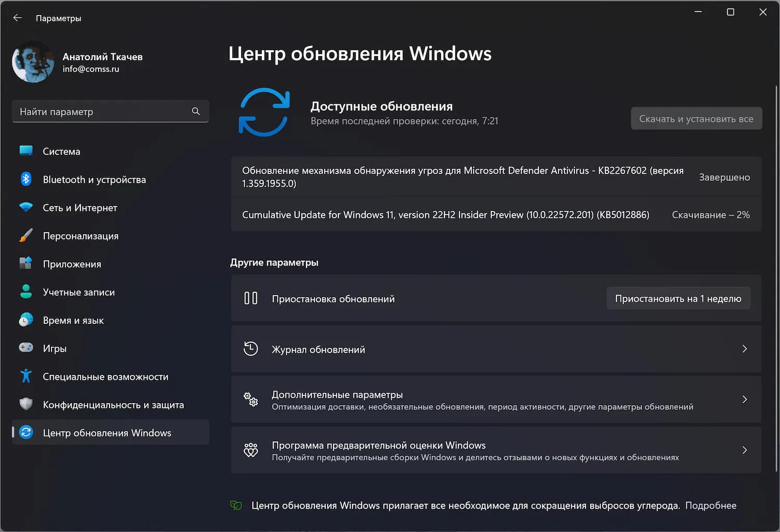
Task: Open Программа предварительной оценки Windows chevron
Action: 745,450
